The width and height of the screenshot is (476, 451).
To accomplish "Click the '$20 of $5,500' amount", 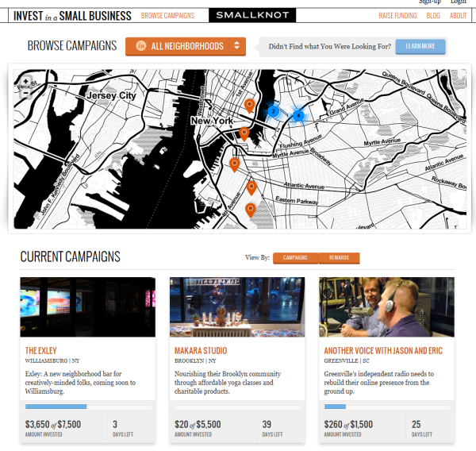I will (198, 424).
